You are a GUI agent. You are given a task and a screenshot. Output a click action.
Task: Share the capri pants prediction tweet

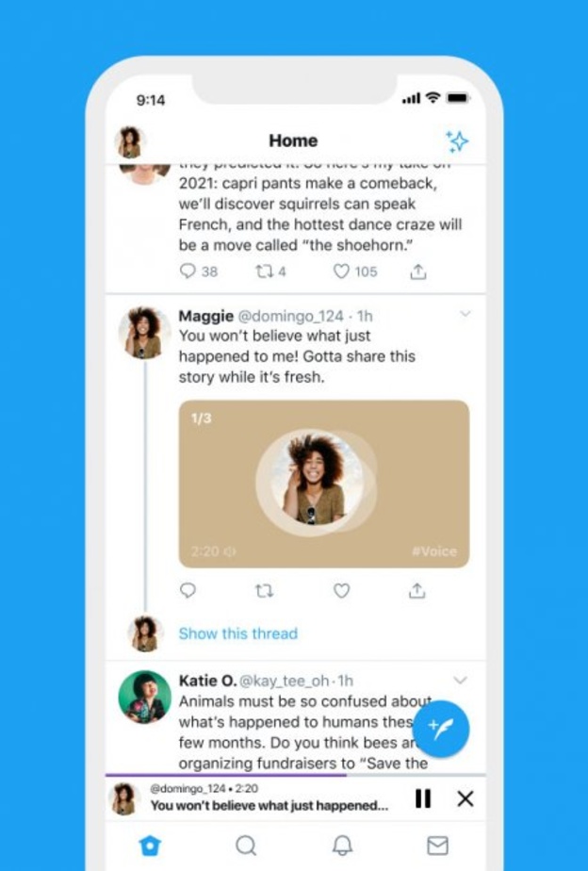point(417,271)
